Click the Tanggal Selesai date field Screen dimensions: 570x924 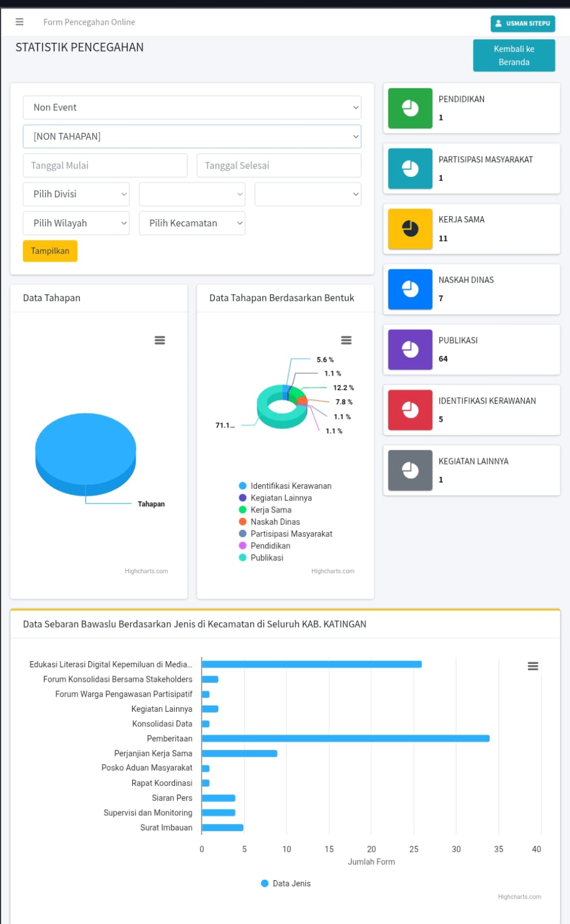[279, 165]
